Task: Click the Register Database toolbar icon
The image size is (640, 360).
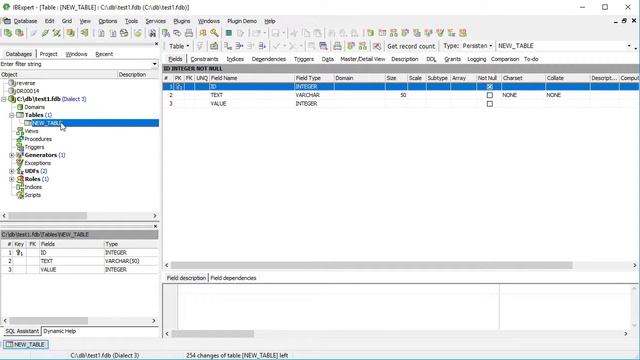Action: tap(8, 33)
